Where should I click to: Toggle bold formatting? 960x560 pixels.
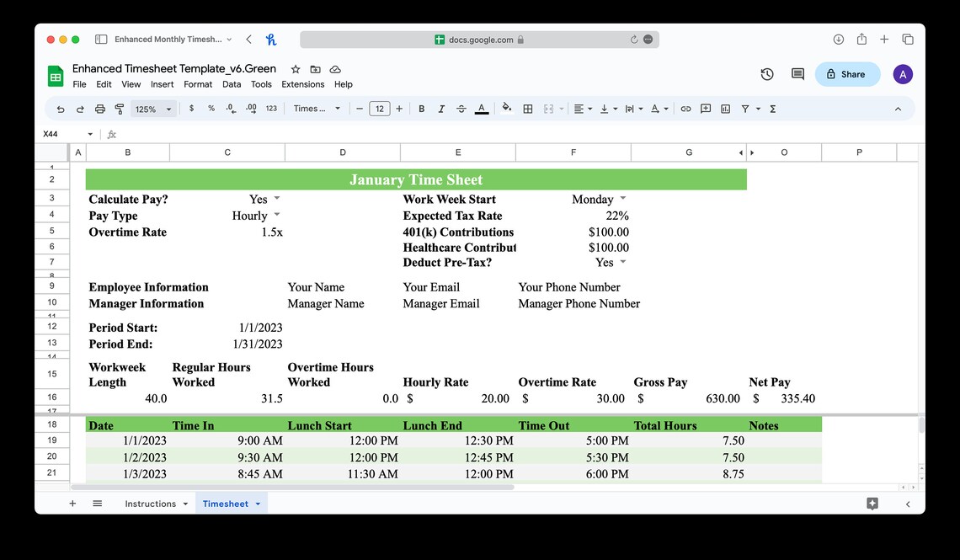tap(421, 109)
